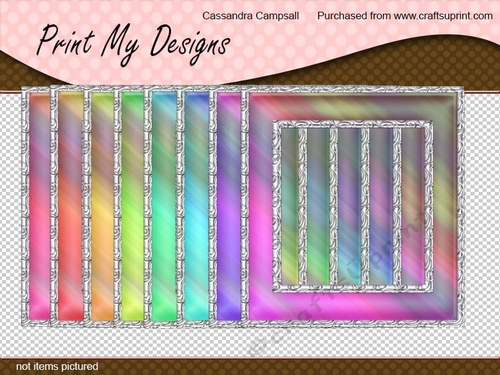
Task: Select the first pink framed panel
Action: pyautogui.click(x=36, y=206)
